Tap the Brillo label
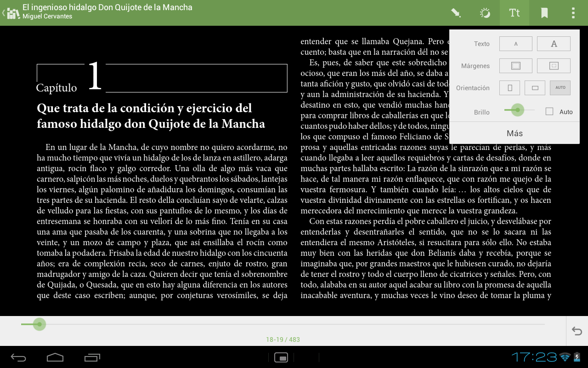The image size is (588, 368). pyautogui.click(x=482, y=112)
